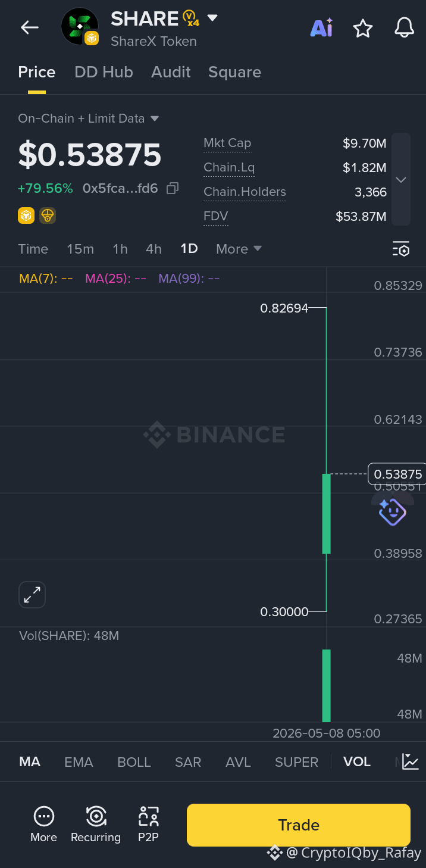Image resolution: width=426 pixels, height=868 pixels.
Task: Switch to the DD Hub tab
Action: pyautogui.click(x=104, y=72)
